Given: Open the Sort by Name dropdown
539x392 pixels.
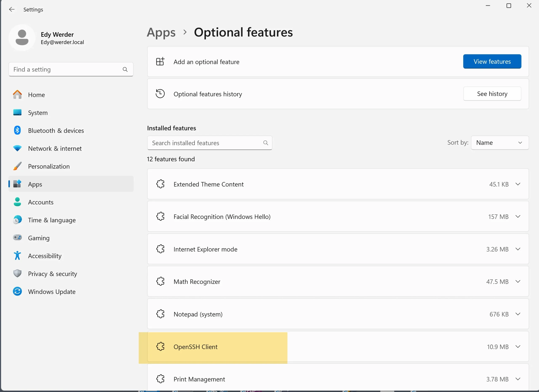Looking at the screenshot, I should click(500, 143).
